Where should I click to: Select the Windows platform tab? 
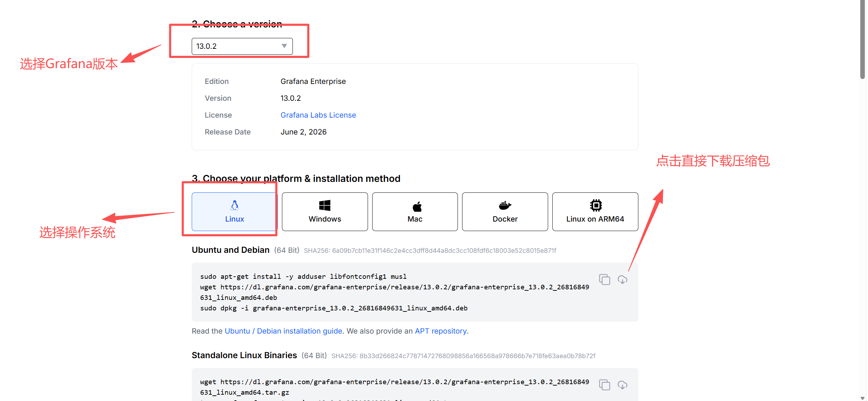click(325, 212)
